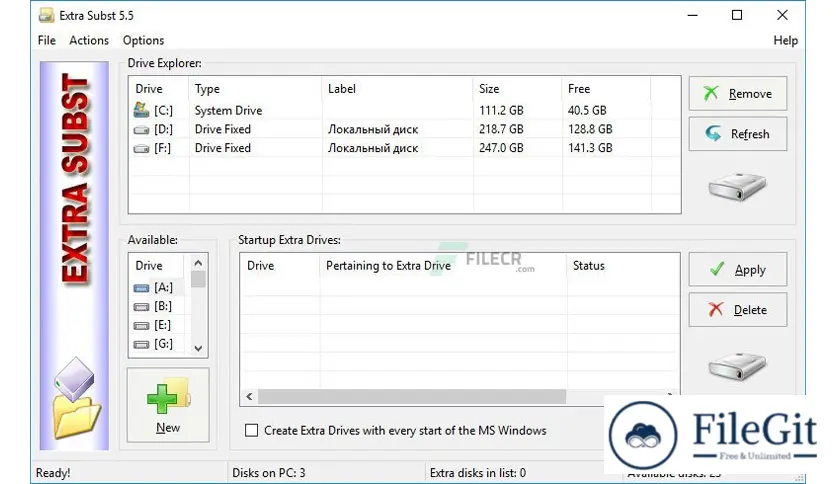The image size is (836, 484).
Task: Select available drive G: icon
Action: point(141,345)
